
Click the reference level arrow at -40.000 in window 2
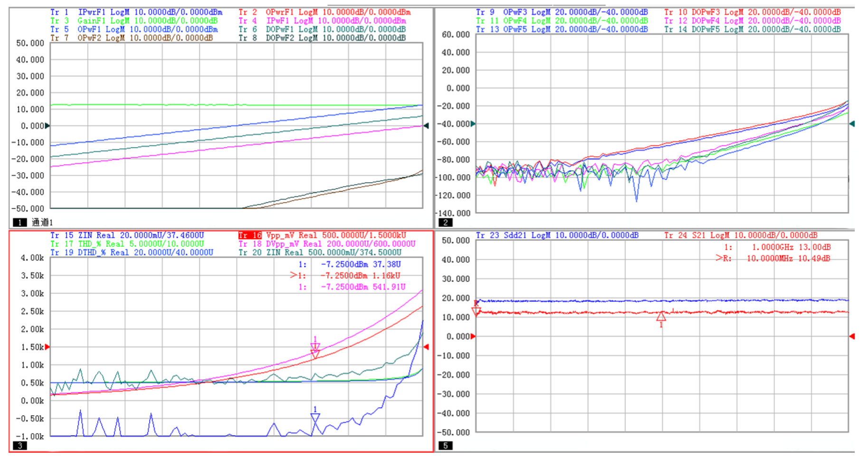click(x=473, y=124)
